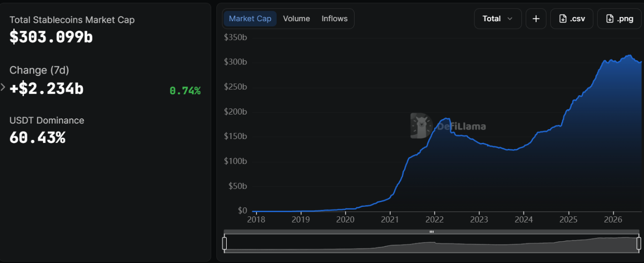Click the range selector top grip

point(431,232)
